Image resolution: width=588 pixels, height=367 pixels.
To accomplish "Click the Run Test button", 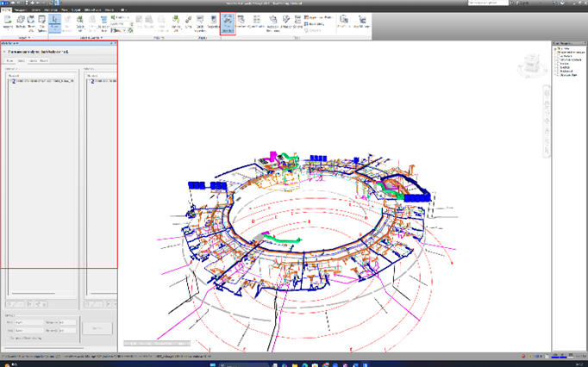I will (x=97, y=327).
